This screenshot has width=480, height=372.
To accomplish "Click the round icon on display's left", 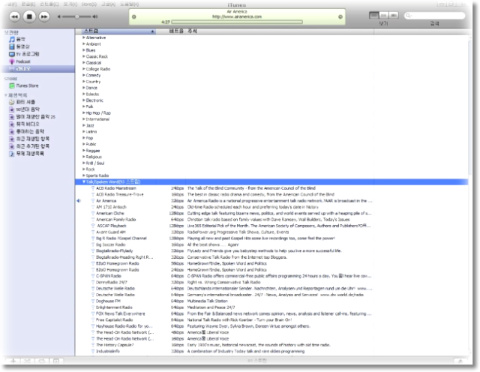I will coord(134,17).
